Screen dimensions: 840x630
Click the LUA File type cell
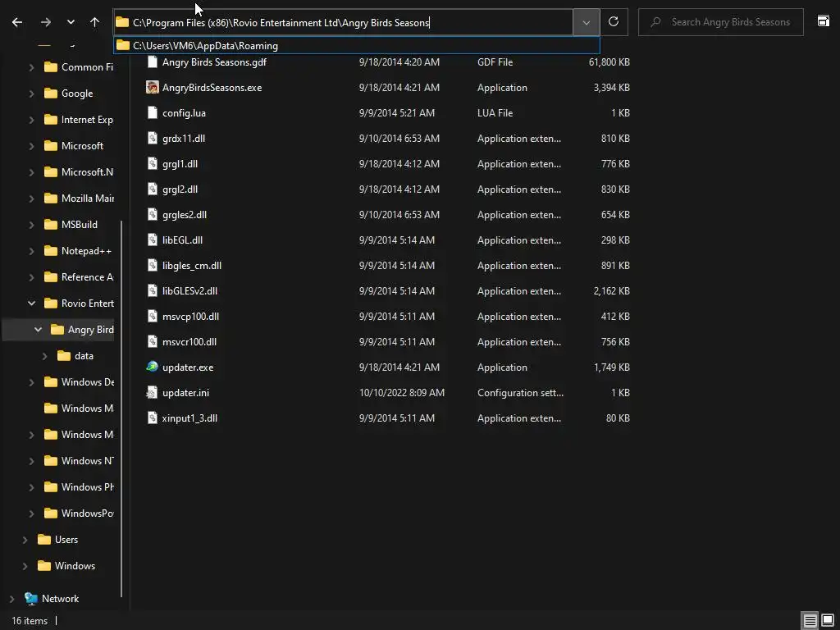[x=495, y=113]
